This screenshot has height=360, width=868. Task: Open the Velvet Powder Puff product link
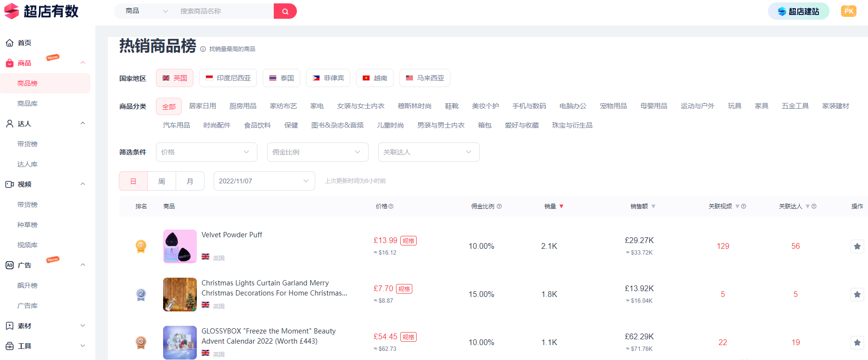coord(232,235)
